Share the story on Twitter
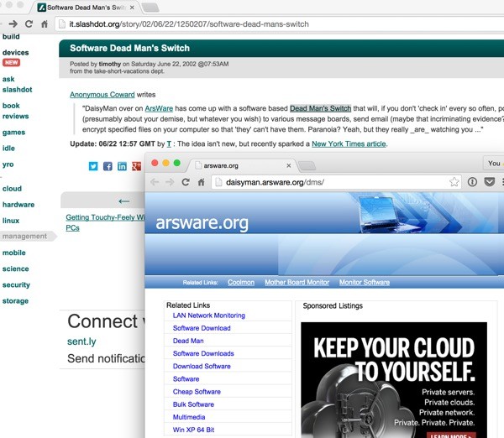This screenshot has width=504, height=438. 93,166
